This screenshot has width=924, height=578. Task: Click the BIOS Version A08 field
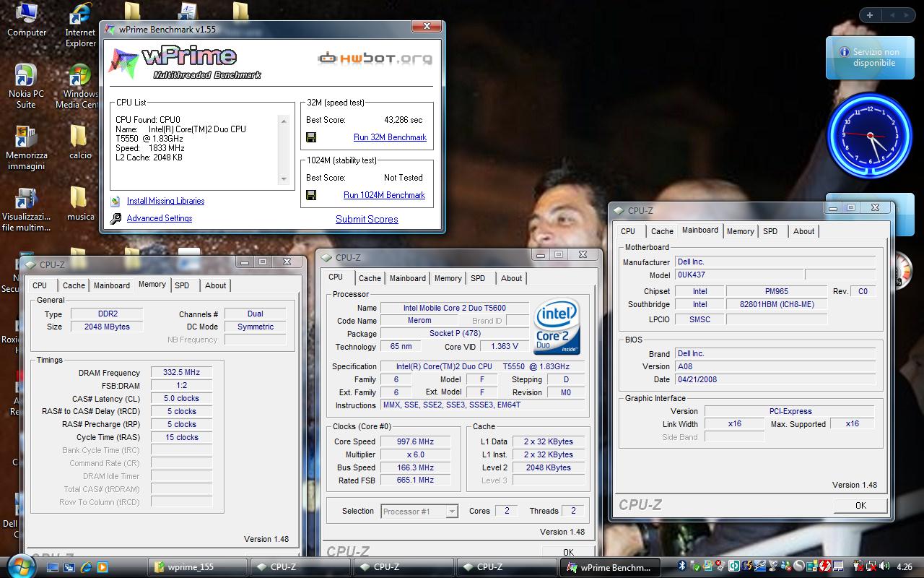pyautogui.click(x=775, y=366)
